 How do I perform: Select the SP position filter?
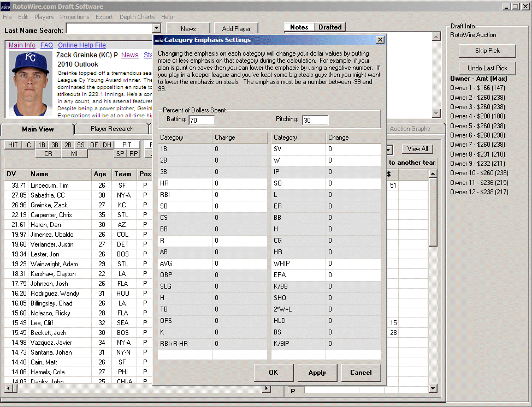(121, 154)
